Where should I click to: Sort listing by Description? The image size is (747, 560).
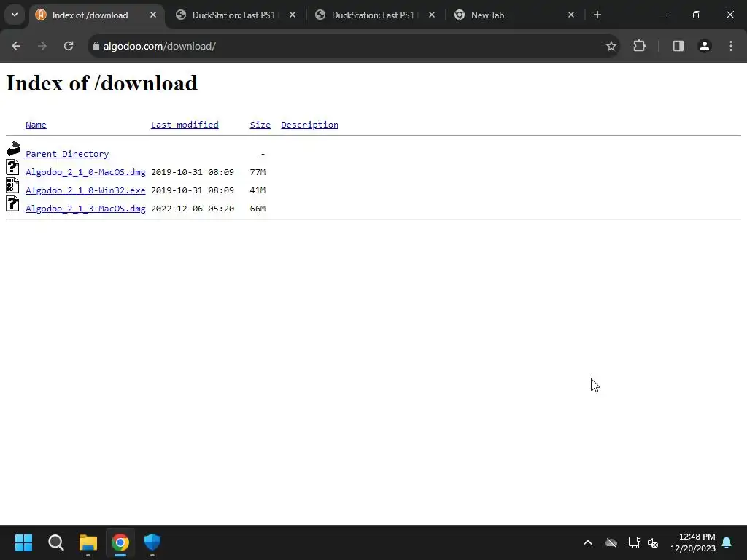tap(309, 125)
